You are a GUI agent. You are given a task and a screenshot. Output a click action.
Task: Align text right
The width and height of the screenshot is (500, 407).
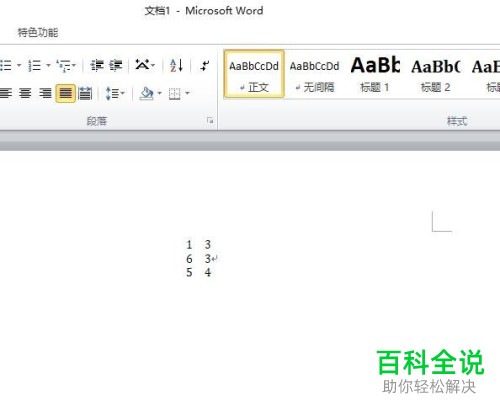click(x=45, y=93)
